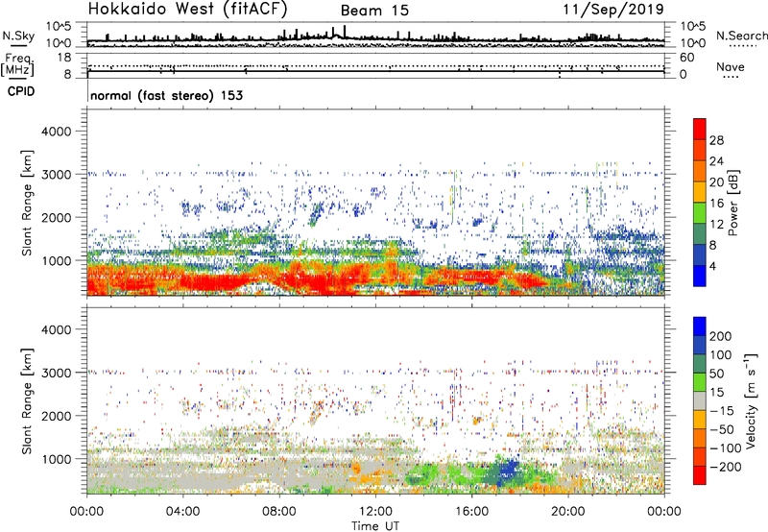Click the '200' tick on Velocity colorbar
This screenshot has width=768, height=532.
tap(721, 336)
